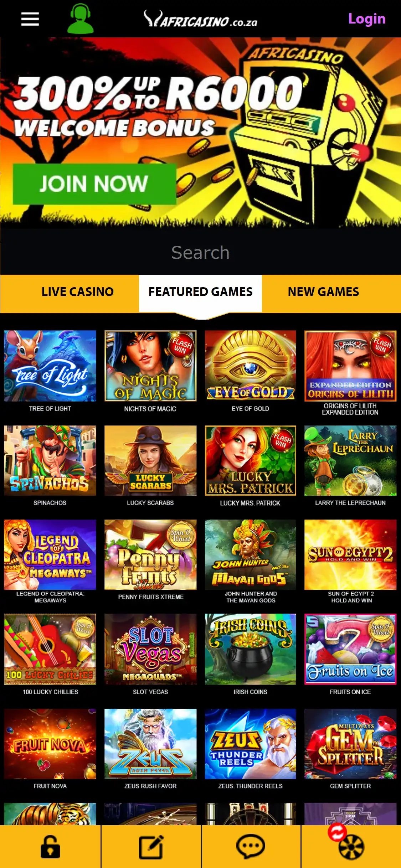
Task: Switch to the New Games tab
Action: click(x=323, y=292)
